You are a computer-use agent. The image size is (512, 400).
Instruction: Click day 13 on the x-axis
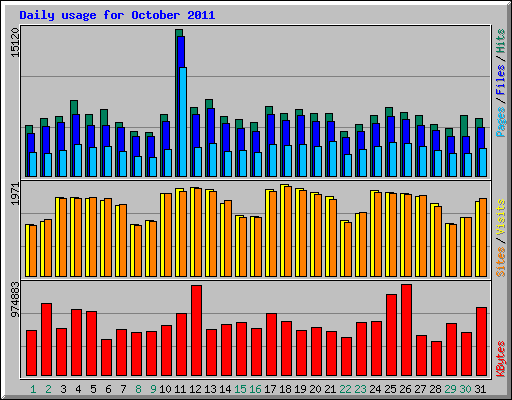(210, 389)
